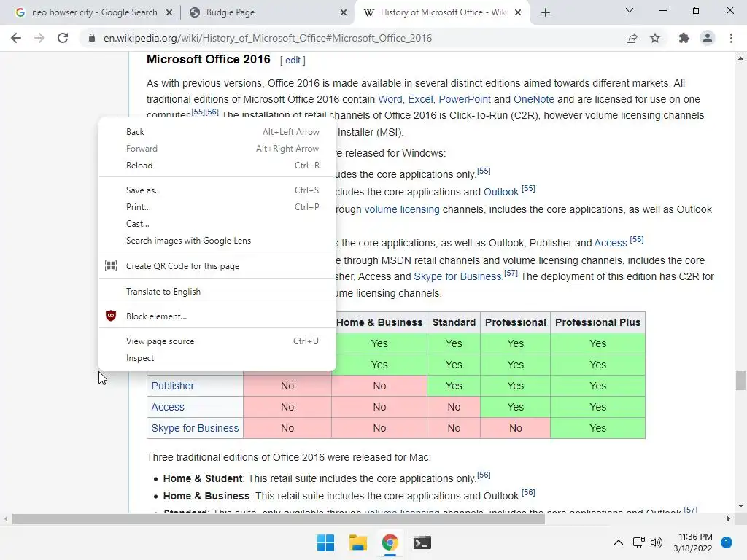This screenshot has height=560, width=747.
Task: Click the horizontal scrollbar thumb
Action: pos(278,519)
